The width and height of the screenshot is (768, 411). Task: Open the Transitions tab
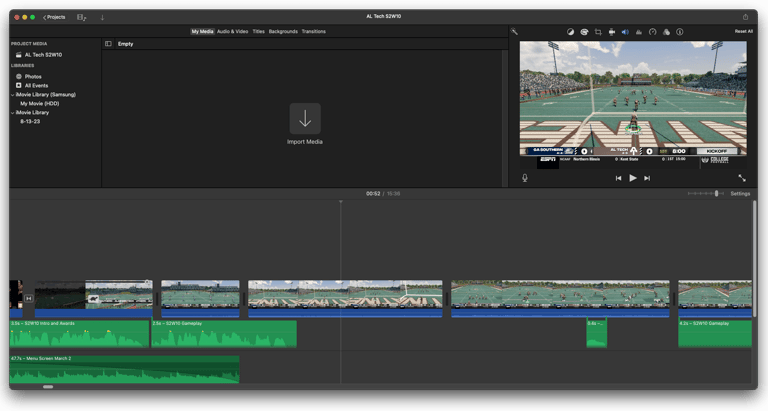[313, 31]
